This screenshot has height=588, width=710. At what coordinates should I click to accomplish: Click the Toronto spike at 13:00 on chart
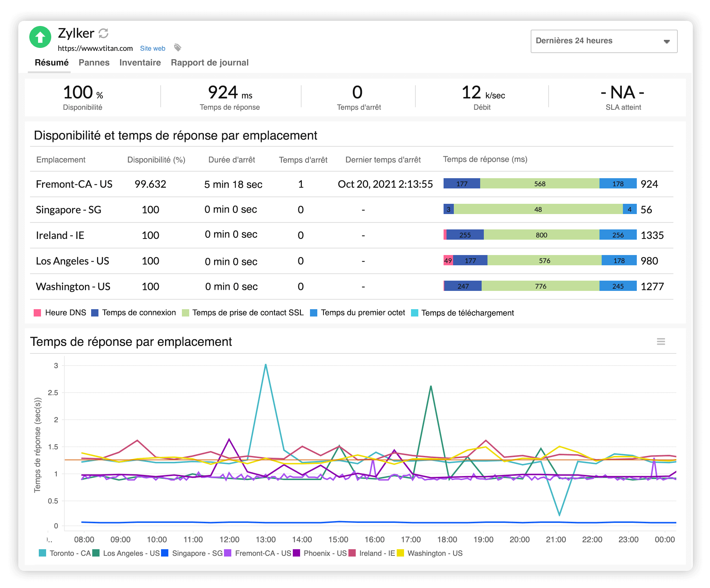click(266, 365)
